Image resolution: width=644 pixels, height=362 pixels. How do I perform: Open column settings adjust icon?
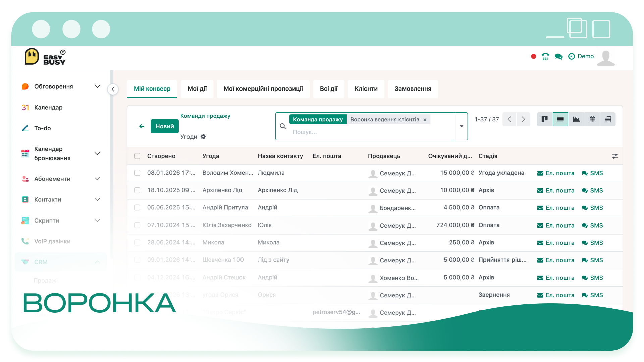click(614, 156)
